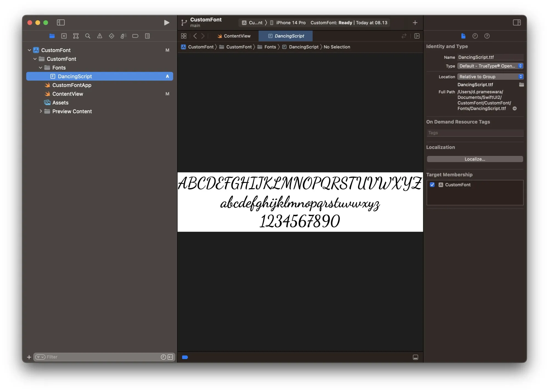The height and width of the screenshot is (392, 549).
Task: Click the Full Path reveal button
Action: [515, 108]
